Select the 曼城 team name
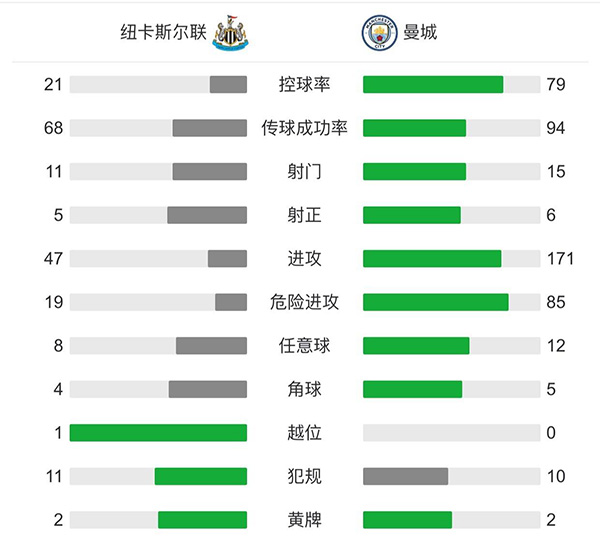 (x=420, y=33)
